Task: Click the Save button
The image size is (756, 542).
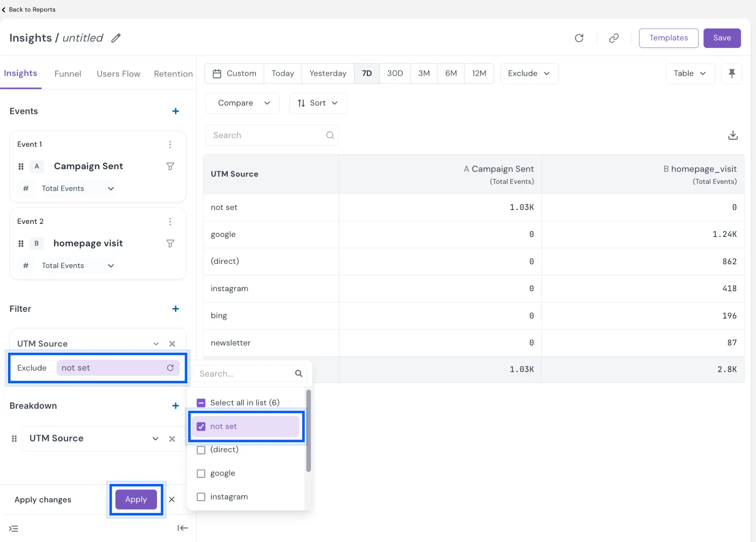Action: tap(722, 38)
